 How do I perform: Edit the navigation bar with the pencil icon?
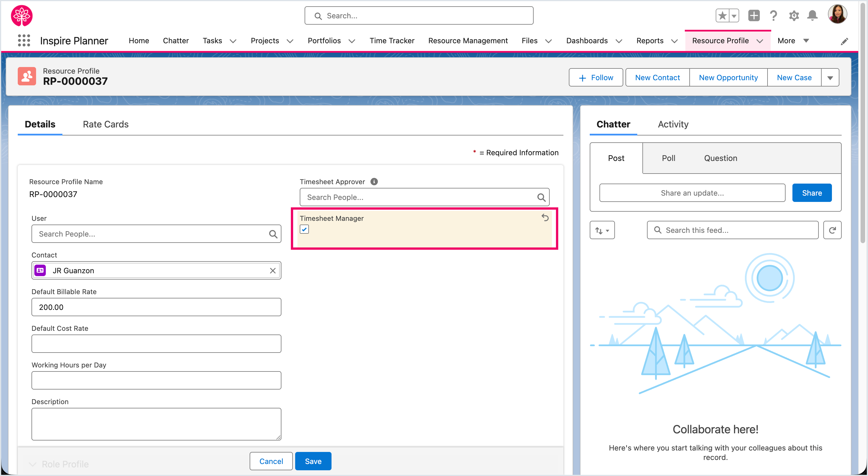pos(844,41)
